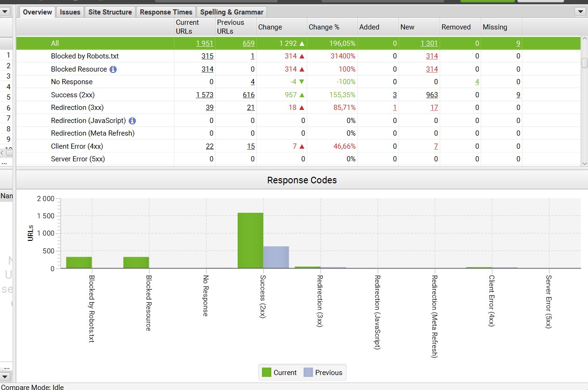Click the table scrollbar down arrow
The image size is (588, 390).
584,163
